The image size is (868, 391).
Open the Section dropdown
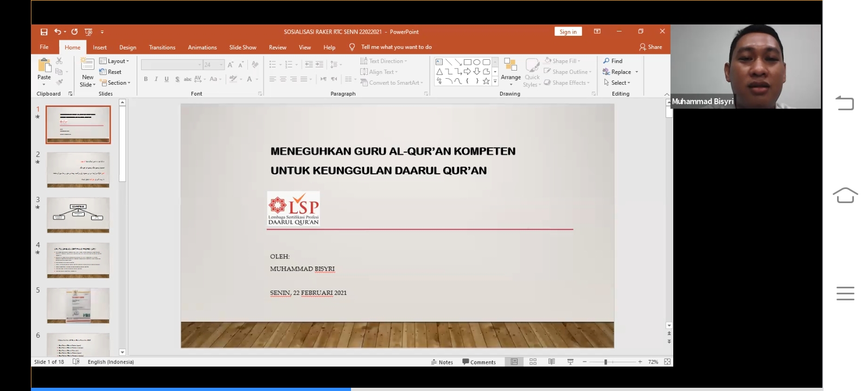(116, 83)
